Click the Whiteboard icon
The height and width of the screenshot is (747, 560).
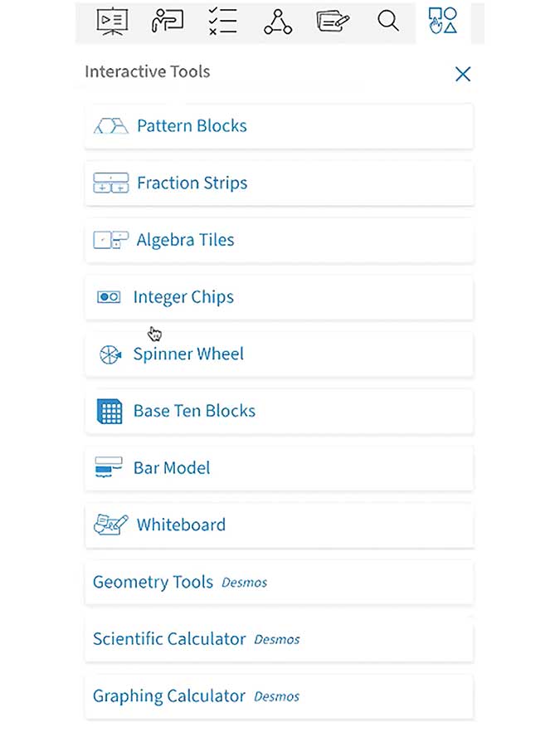tap(110, 525)
